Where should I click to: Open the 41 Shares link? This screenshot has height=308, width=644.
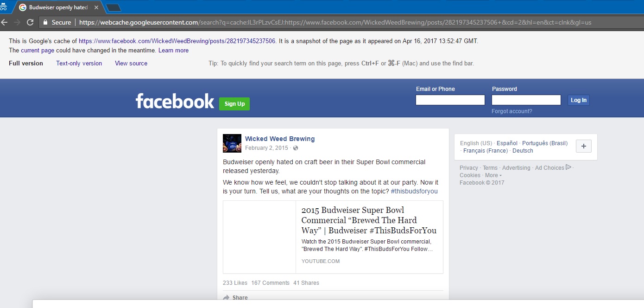pyautogui.click(x=306, y=283)
